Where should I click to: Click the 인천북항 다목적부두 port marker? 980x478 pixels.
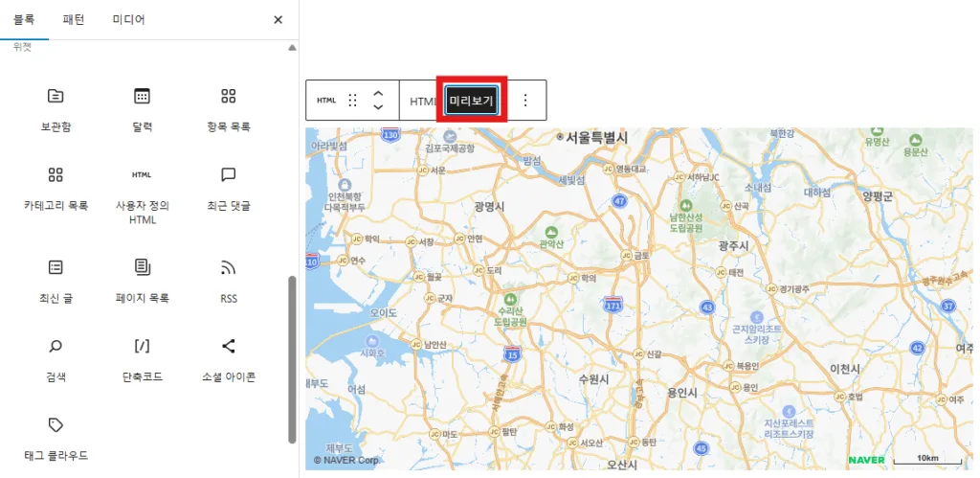(343, 194)
